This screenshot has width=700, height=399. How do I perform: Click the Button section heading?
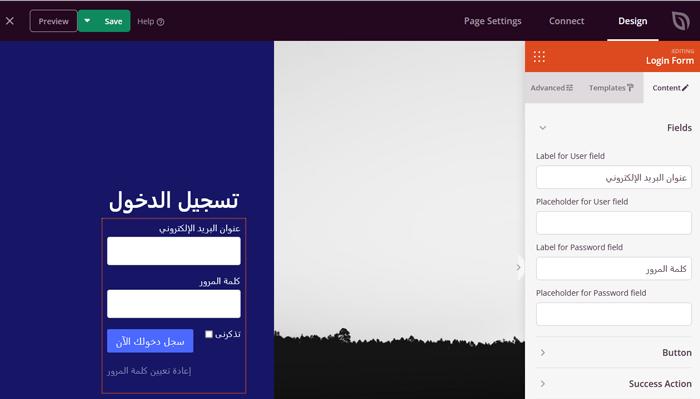click(677, 353)
